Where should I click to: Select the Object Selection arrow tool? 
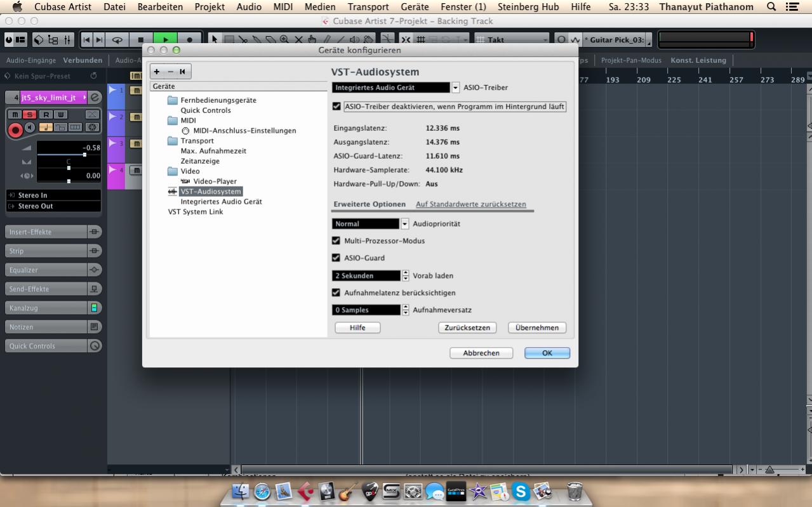(x=215, y=39)
